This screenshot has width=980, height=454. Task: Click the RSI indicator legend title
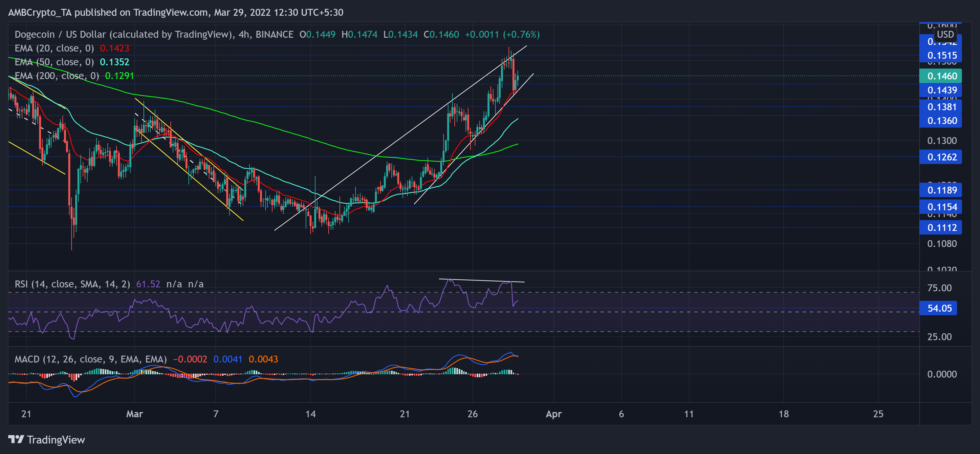[x=72, y=284]
